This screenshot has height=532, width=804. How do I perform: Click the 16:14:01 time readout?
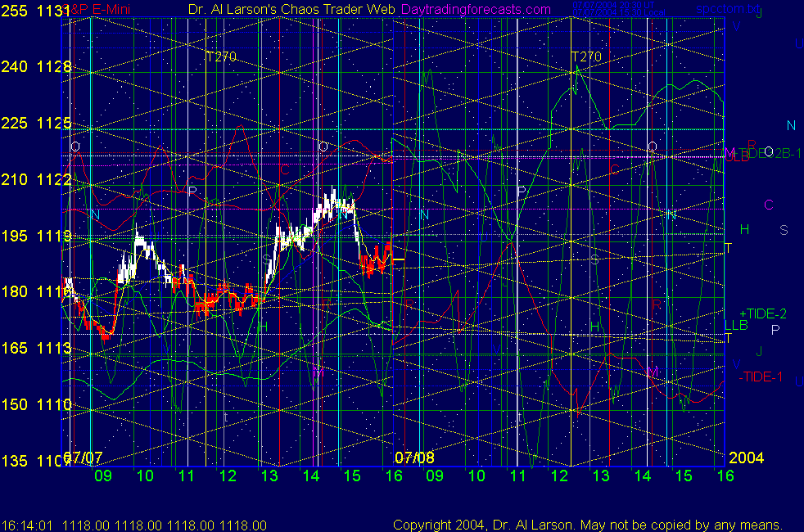pyautogui.click(x=27, y=525)
